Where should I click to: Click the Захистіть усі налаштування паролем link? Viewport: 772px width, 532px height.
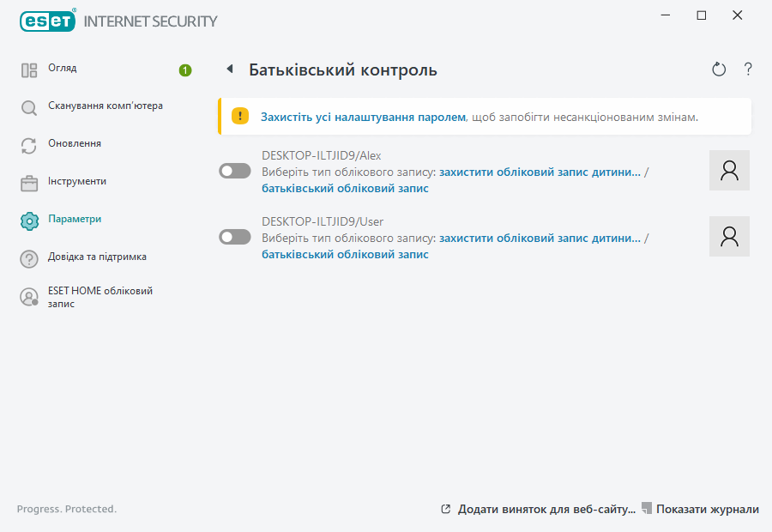tap(363, 117)
